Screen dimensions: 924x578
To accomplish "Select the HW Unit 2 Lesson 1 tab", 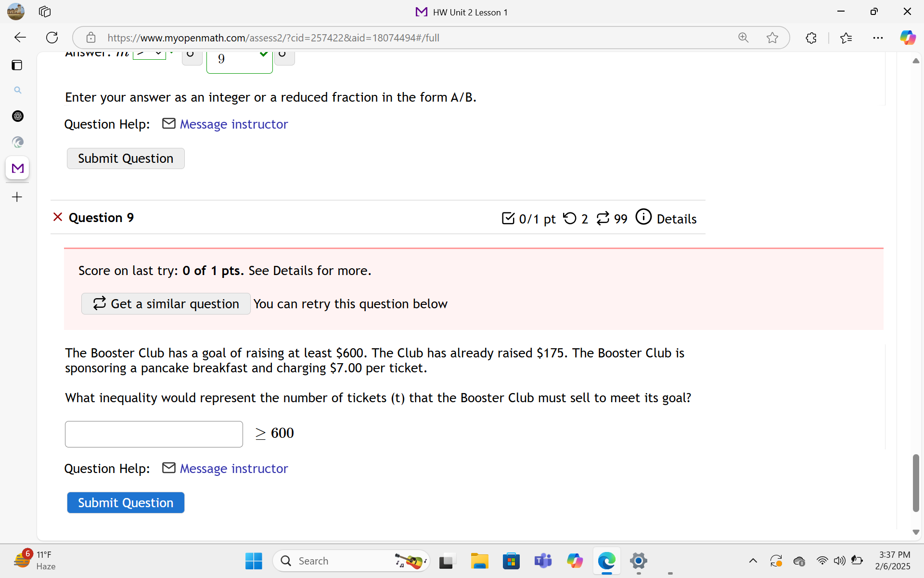I will point(461,12).
